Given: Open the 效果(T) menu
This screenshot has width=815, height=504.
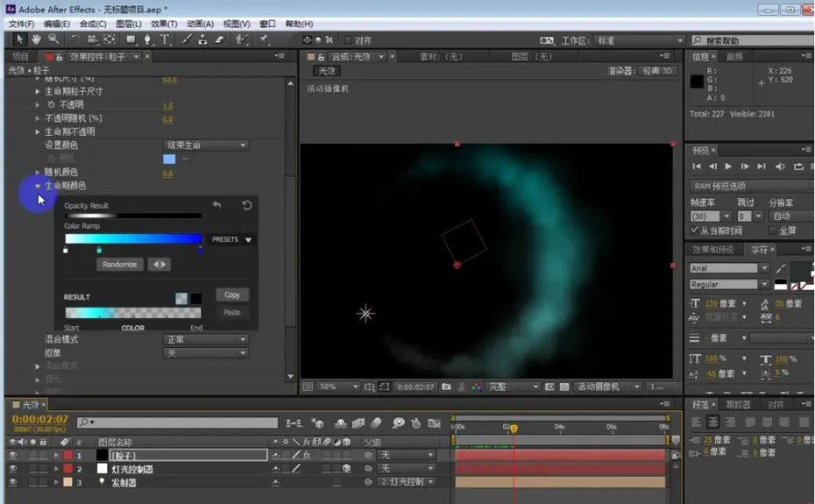Looking at the screenshot, I should (x=164, y=24).
